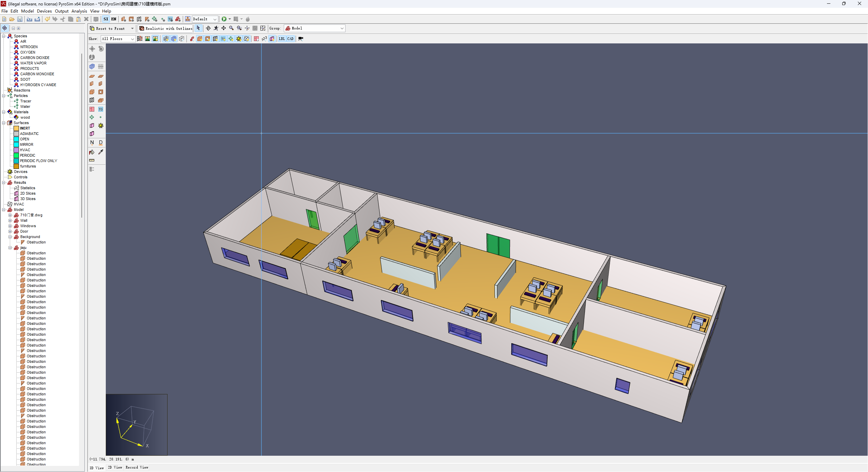Switch to the 2D View tab

pos(115,468)
